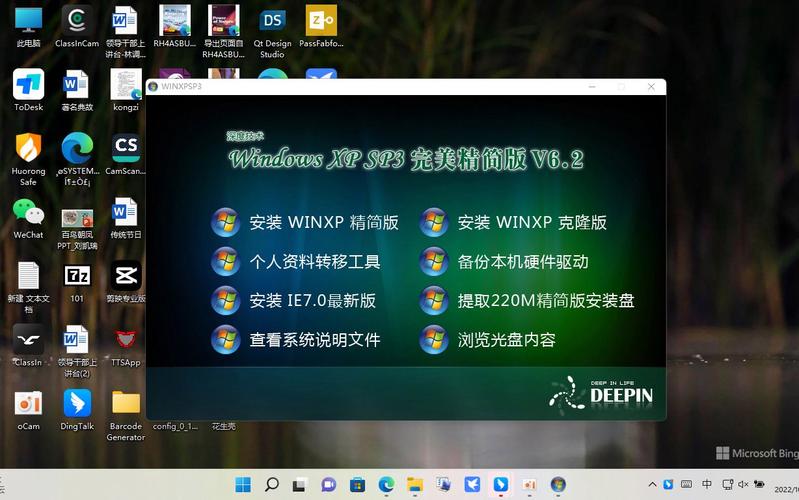This screenshot has height=500, width=799.
Task: Select the Qt Design Studio desktop icon
Action: 272,32
